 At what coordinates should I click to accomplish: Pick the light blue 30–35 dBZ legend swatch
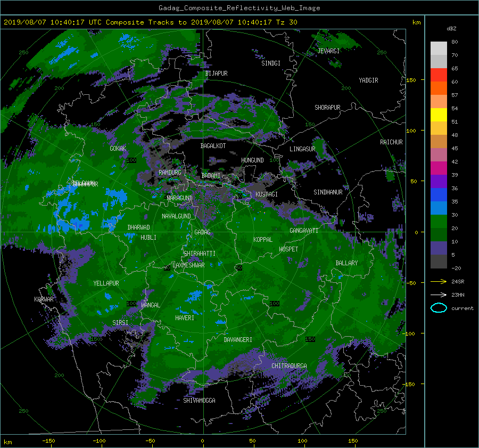point(439,208)
